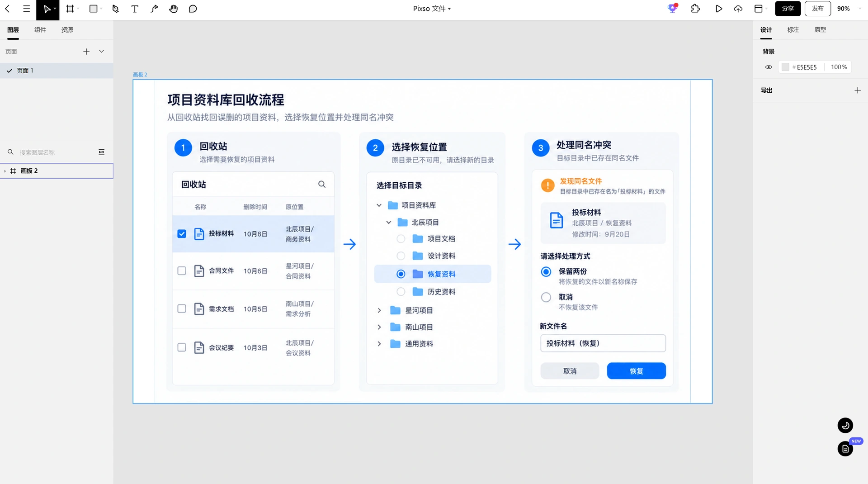Open the hamburger main menu
This screenshot has height=484, width=868.
pos(27,9)
